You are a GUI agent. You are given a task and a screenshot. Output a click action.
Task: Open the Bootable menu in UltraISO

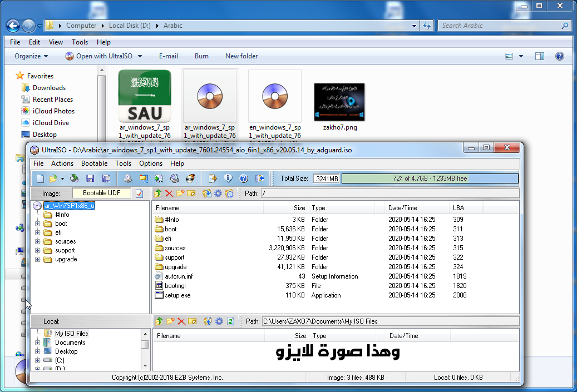(94, 163)
